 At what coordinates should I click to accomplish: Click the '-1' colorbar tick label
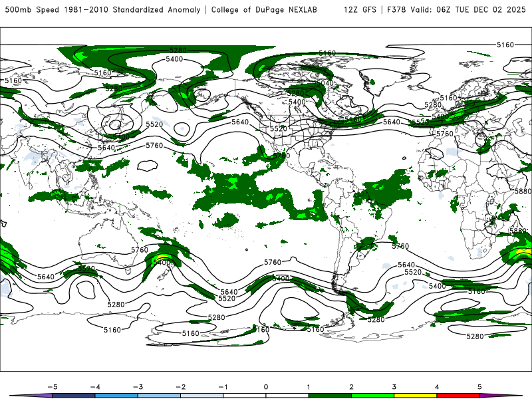pyautogui.click(x=223, y=387)
